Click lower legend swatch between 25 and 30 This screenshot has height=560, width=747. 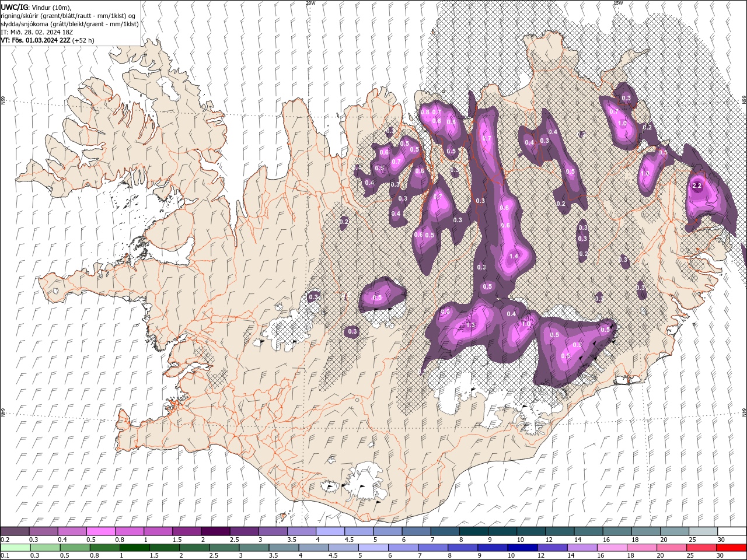tap(701, 548)
